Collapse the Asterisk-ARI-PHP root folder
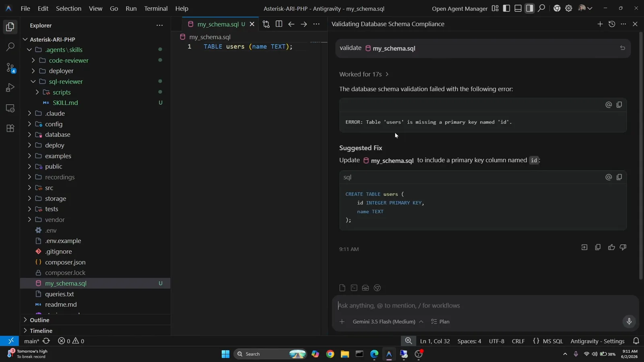 [x=25, y=39]
